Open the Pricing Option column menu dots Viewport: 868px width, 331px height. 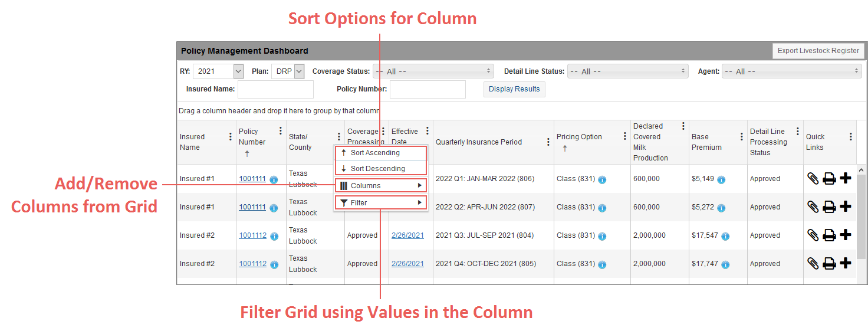point(624,136)
